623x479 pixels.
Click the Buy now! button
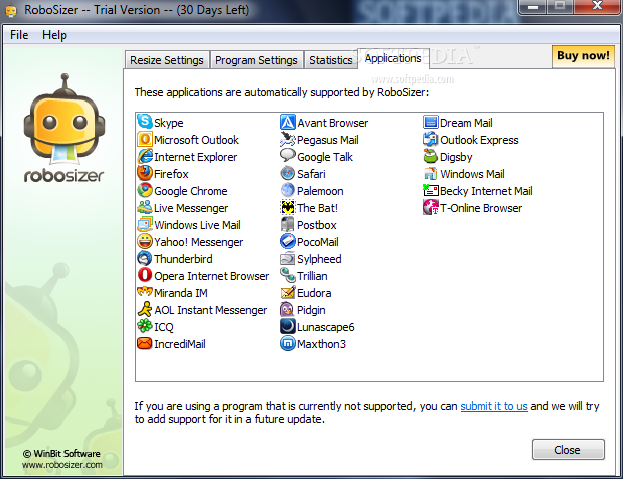coord(583,56)
